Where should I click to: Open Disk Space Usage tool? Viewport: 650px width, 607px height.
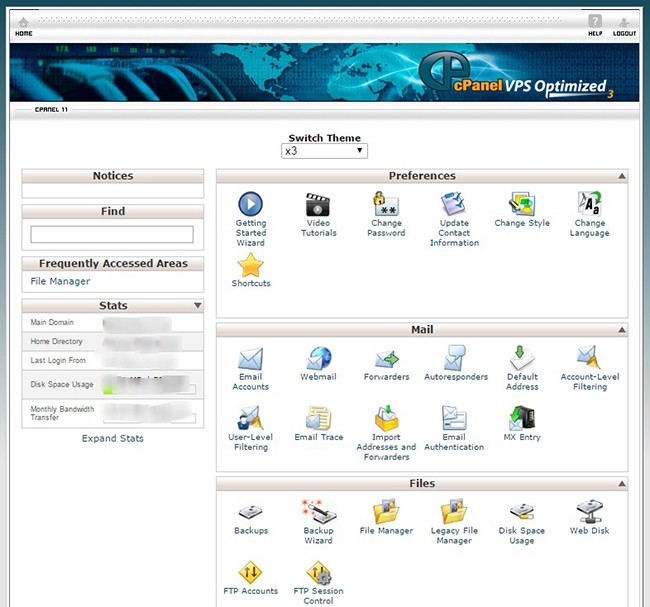(x=522, y=522)
